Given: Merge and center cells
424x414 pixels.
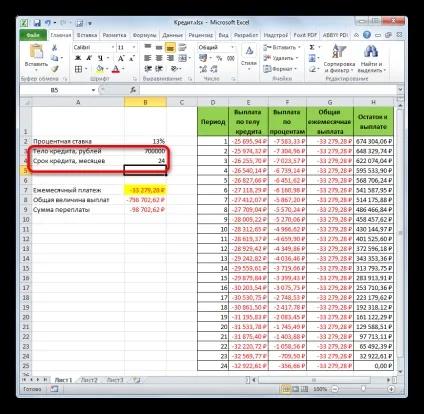Looking at the screenshot, I should pyautogui.click(x=183, y=58).
